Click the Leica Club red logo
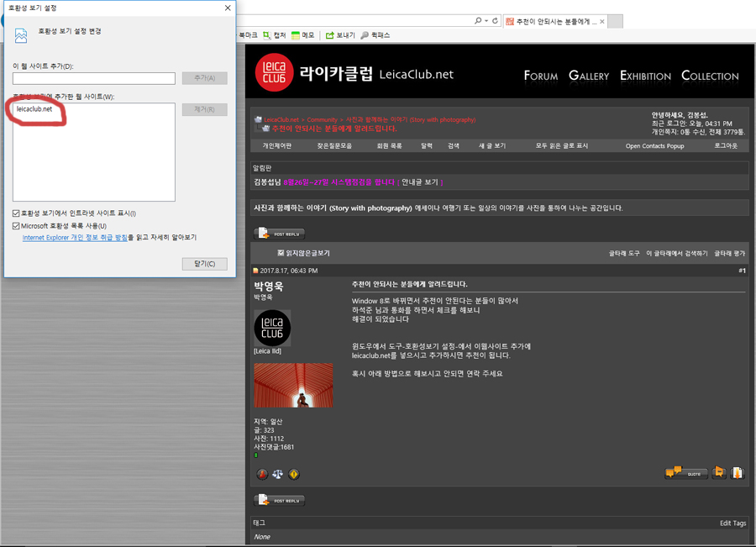756x547 pixels. [274, 73]
